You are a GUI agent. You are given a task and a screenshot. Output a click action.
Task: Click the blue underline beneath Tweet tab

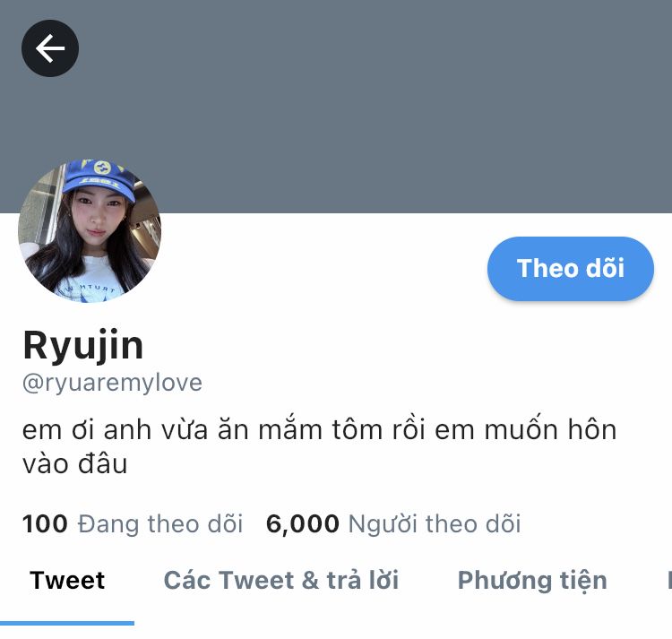67,623
